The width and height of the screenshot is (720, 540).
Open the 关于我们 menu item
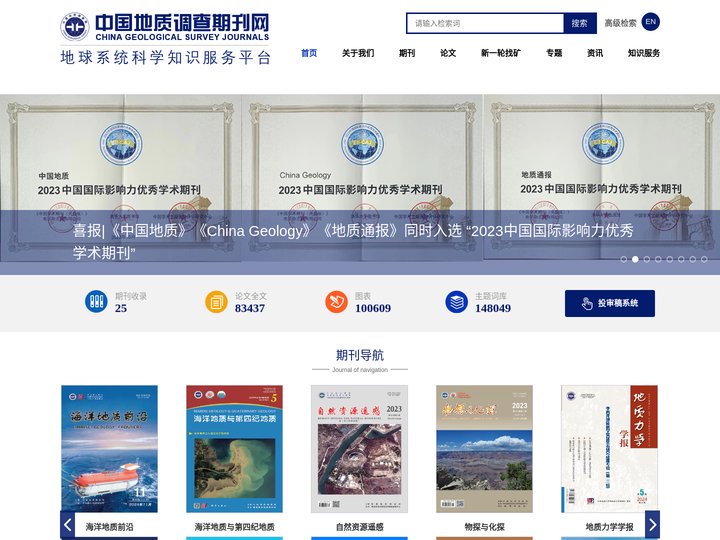point(358,53)
